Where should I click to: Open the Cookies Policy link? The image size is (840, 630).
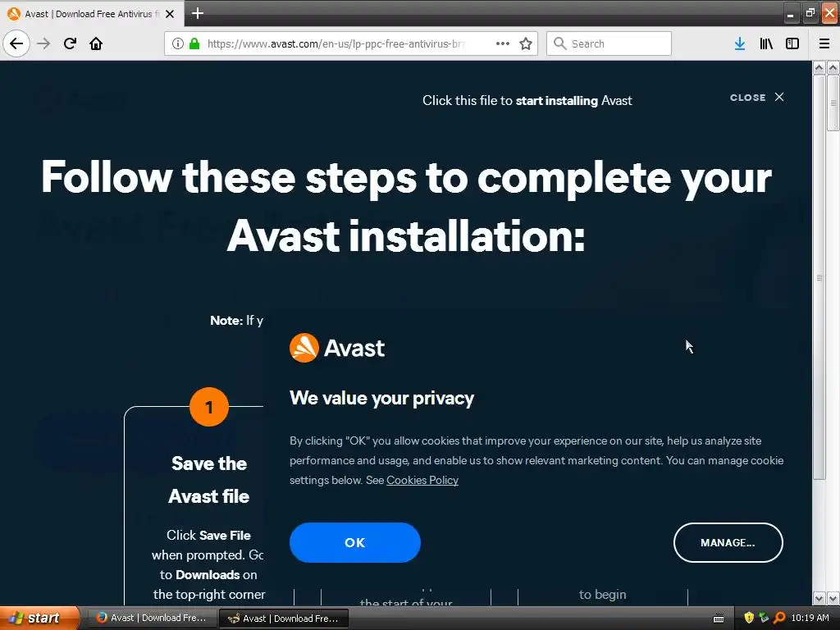422,480
